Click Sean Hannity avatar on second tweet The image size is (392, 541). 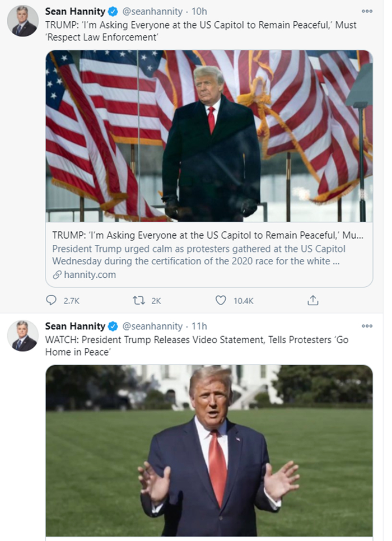click(22, 336)
